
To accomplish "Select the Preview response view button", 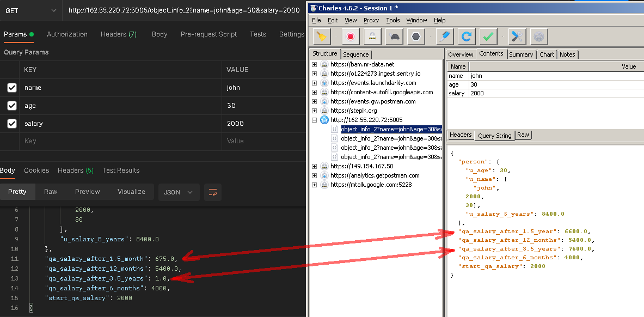I will pyautogui.click(x=88, y=192).
